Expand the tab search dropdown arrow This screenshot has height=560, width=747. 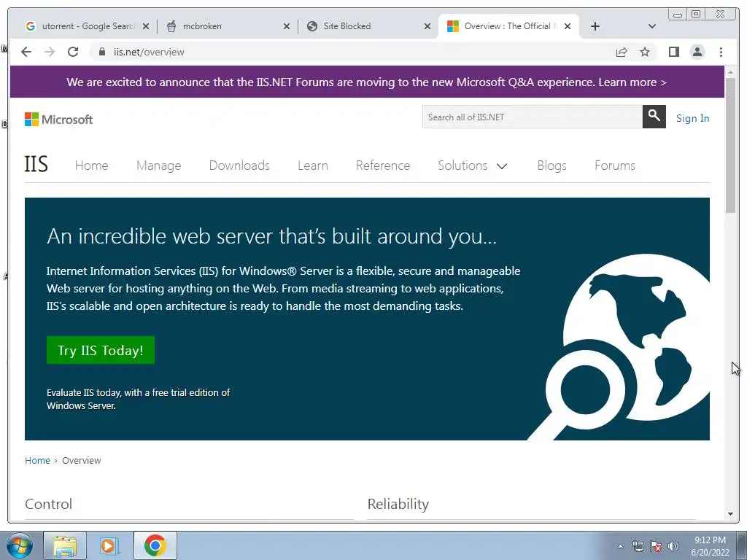pyautogui.click(x=652, y=26)
